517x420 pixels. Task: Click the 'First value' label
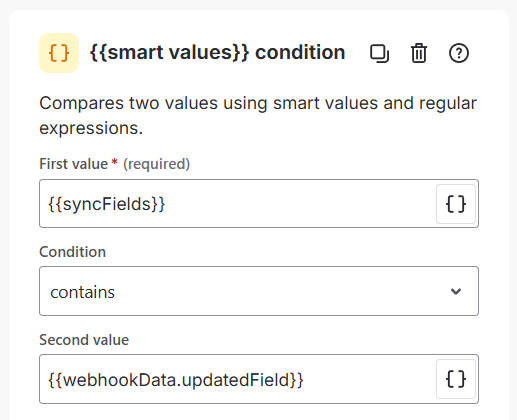[74, 164]
